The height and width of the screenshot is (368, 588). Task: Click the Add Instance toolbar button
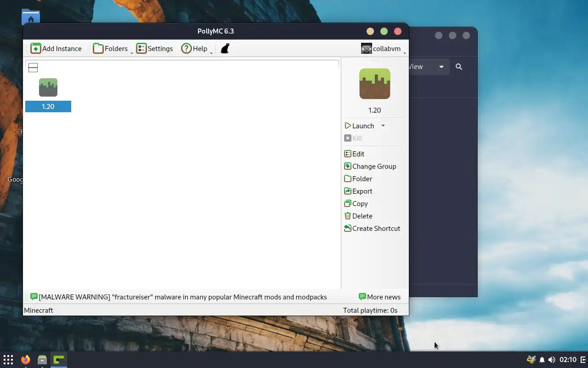pos(56,48)
